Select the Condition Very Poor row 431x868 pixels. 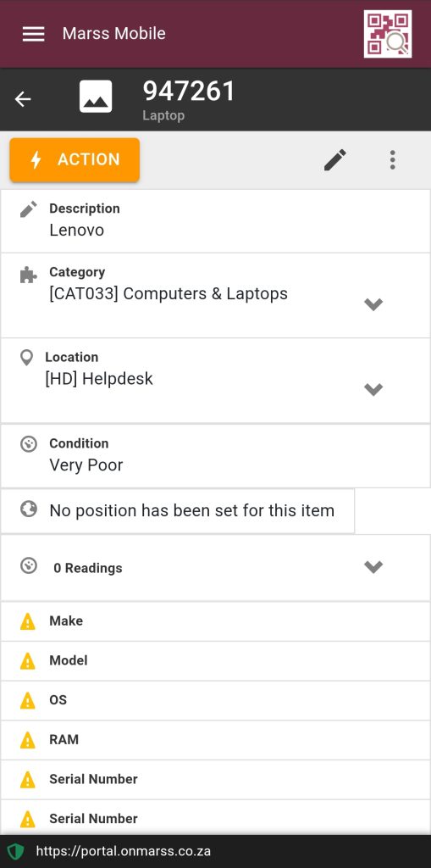pos(215,455)
